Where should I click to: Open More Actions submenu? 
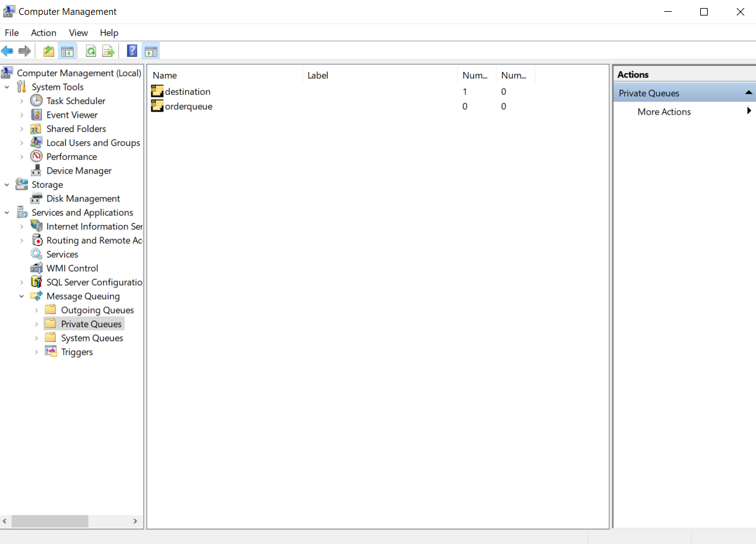(x=664, y=112)
